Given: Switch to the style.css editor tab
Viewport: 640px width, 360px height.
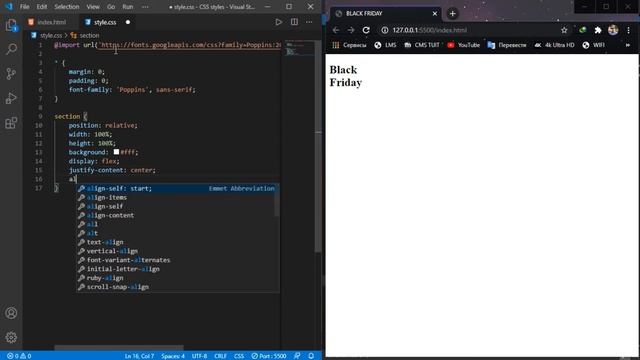Looking at the screenshot, I should (x=104, y=22).
